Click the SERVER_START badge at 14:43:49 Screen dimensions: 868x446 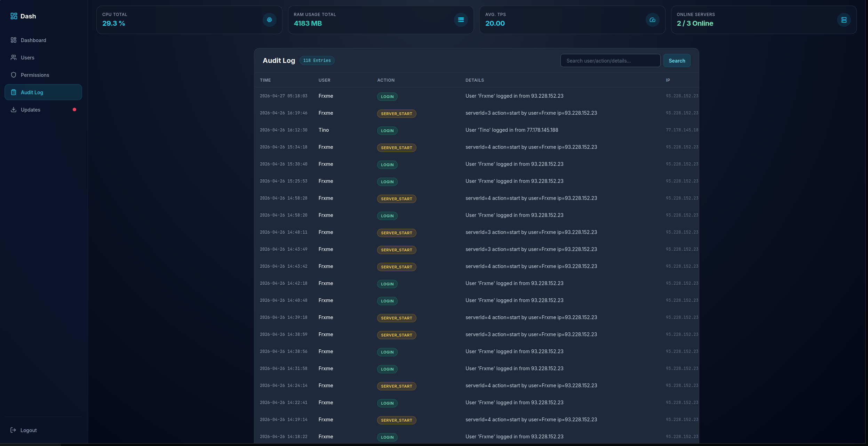pos(397,250)
